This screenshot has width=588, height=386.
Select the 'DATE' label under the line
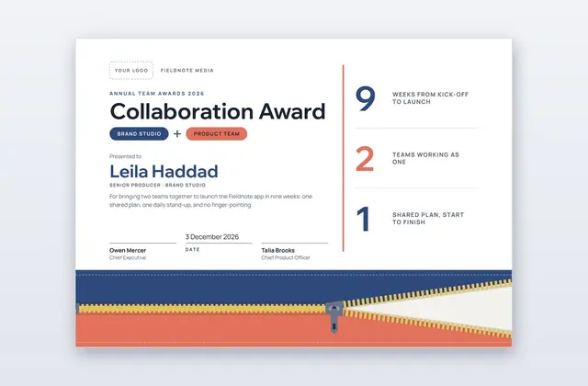(192, 249)
